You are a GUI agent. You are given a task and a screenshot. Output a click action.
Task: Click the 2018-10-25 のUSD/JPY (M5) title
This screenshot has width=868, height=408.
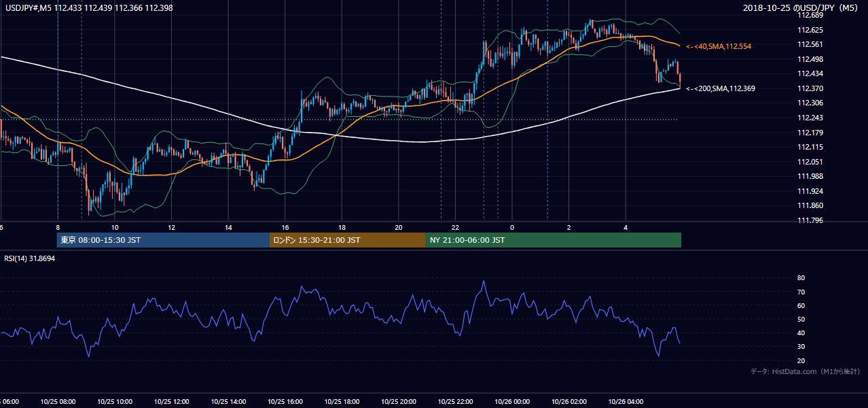tap(801, 7)
